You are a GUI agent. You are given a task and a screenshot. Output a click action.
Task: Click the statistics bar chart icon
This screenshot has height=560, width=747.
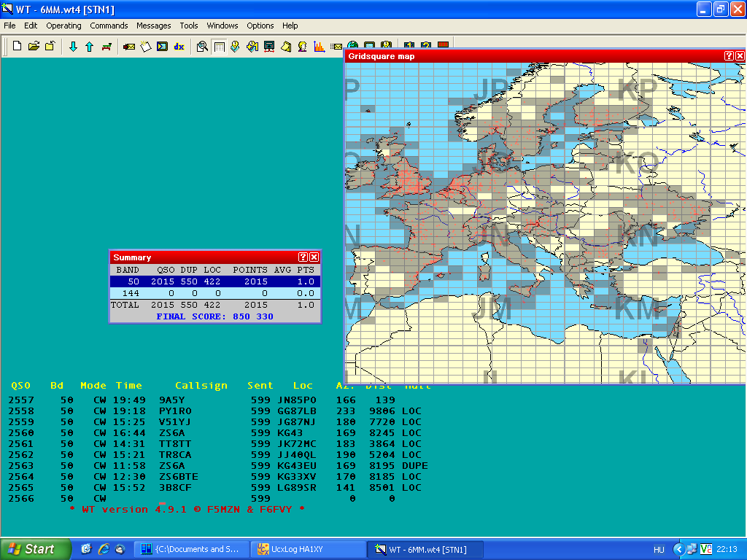click(x=320, y=46)
